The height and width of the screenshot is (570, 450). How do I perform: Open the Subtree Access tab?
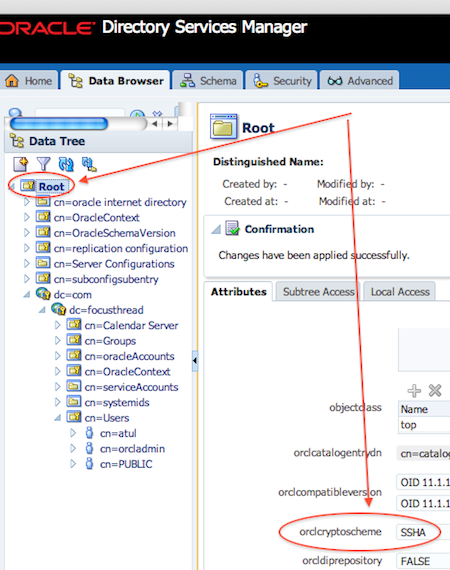[318, 291]
